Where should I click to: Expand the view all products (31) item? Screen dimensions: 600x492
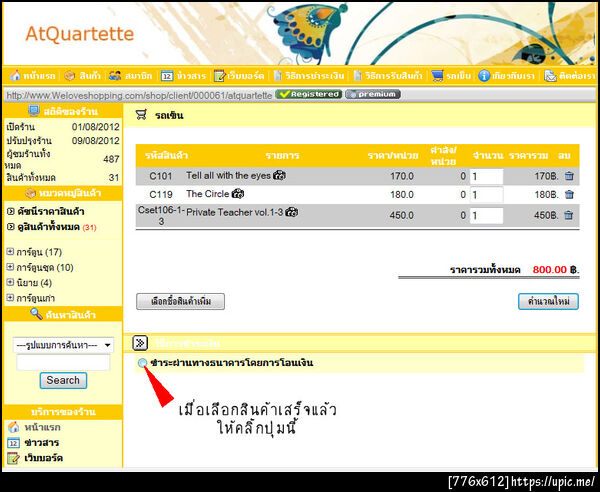click(10, 227)
